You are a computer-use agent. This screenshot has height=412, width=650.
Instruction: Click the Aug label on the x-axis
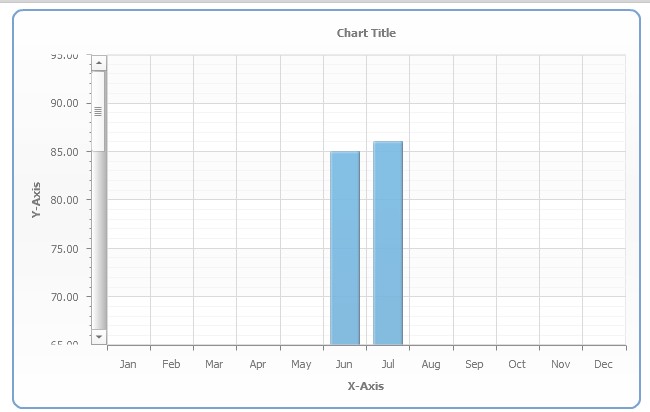click(431, 365)
